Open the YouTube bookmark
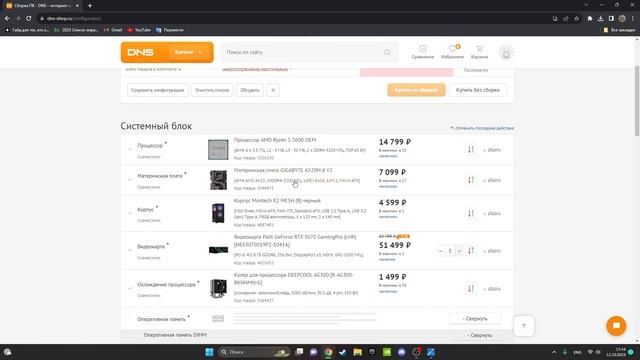 [x=139, y=30]
